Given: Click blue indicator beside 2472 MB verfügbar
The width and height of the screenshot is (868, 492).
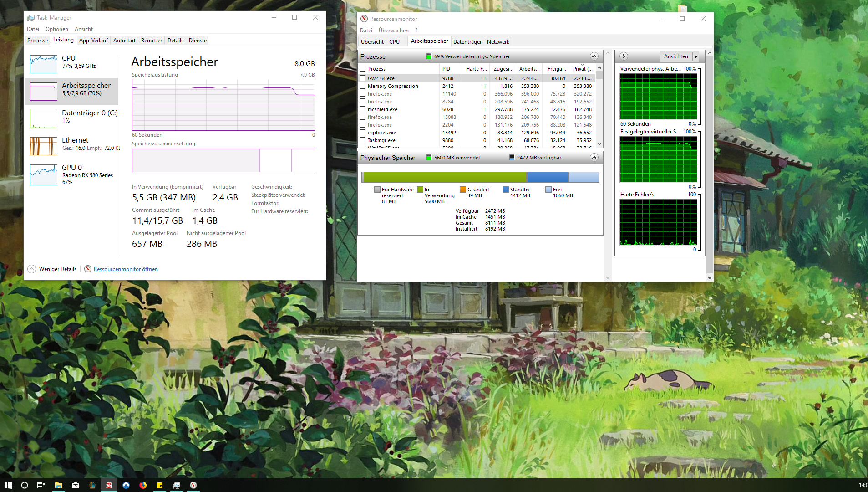Looking at the screenshot, I should click(x=512, y=158).
